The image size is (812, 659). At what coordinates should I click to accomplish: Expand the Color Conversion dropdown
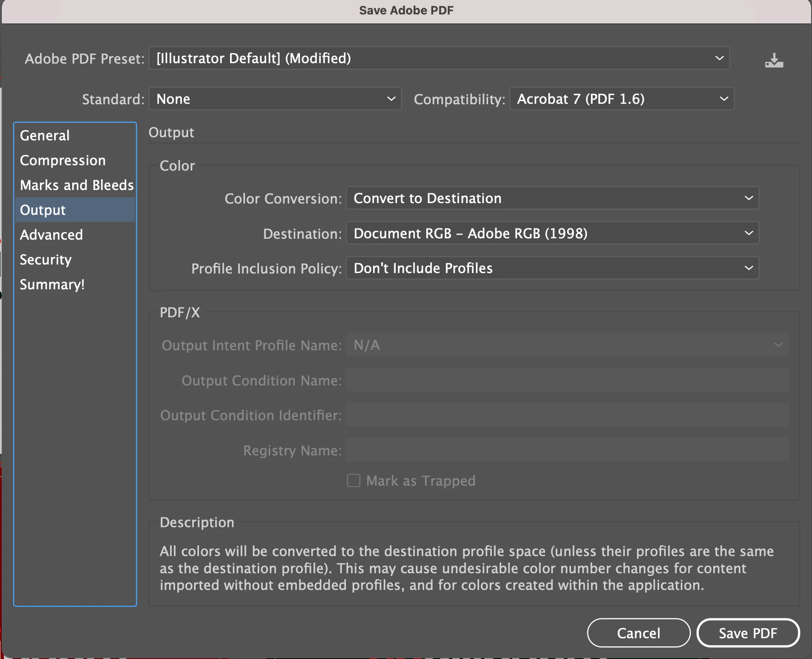pos(552,198)
